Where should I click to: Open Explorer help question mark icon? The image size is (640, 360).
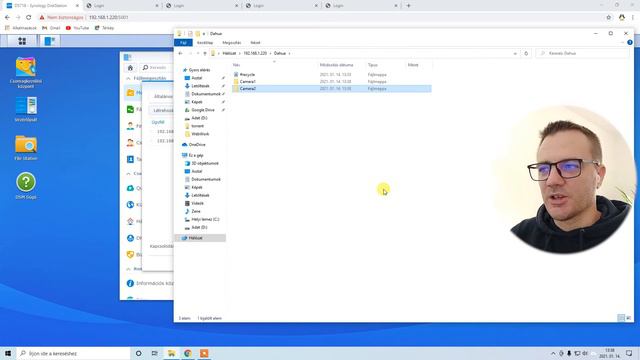630,42
